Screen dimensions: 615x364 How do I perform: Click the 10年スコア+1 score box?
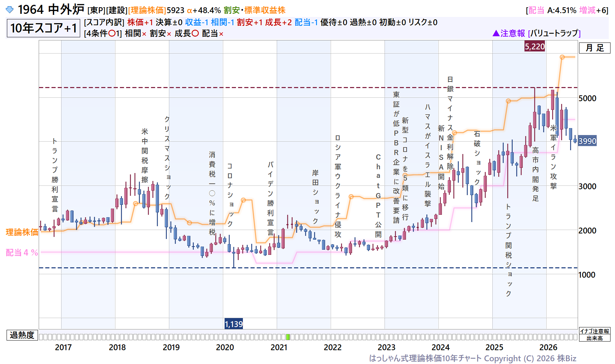[x=43, y=28]
